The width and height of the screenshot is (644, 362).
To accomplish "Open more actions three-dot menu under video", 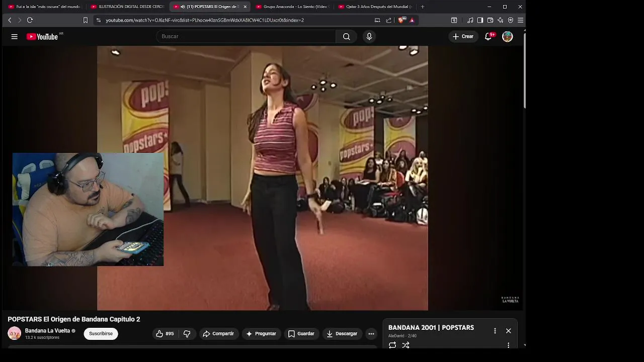I will point(371,333).
